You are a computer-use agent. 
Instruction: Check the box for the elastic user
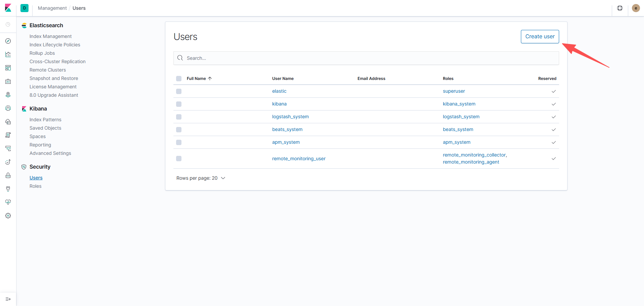point(179,91)
